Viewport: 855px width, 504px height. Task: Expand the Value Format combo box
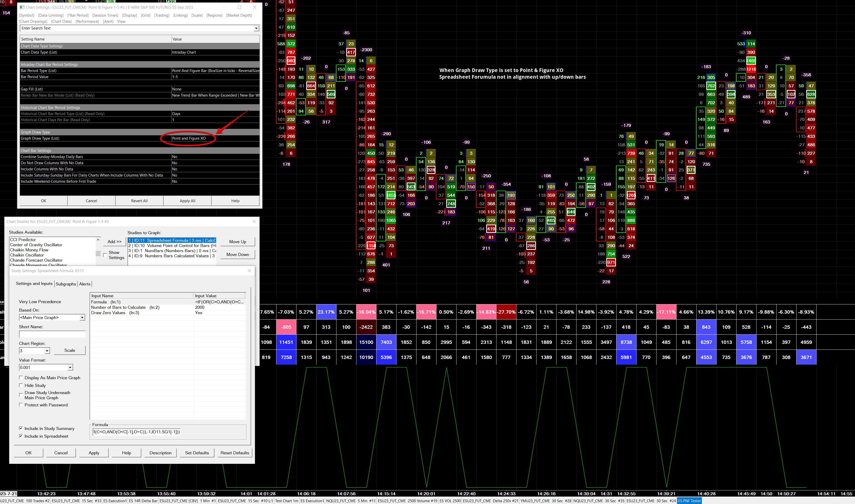[70, 367]
